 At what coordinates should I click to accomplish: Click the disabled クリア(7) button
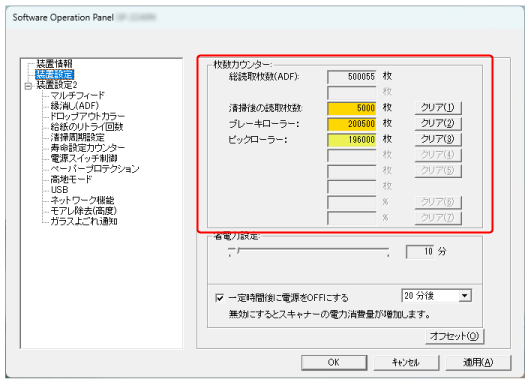click(438, 217)
